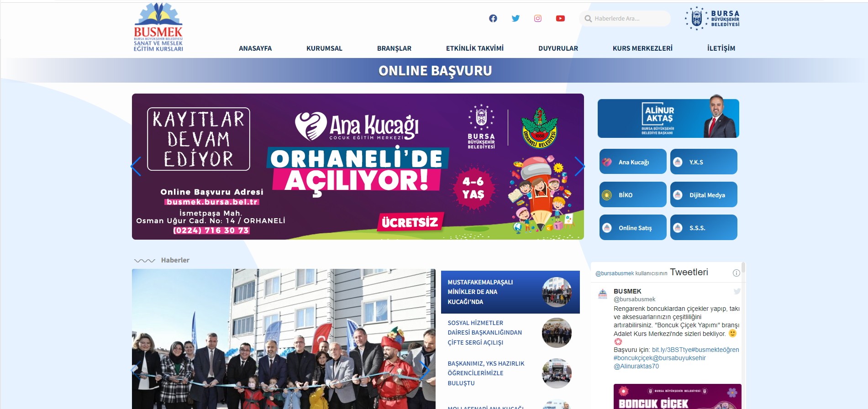Image resolution: width=868 pixels, height=409 pixels.
Task: Open bit.ly/3BSTtye link in tweet
Action: coord(672,350)
